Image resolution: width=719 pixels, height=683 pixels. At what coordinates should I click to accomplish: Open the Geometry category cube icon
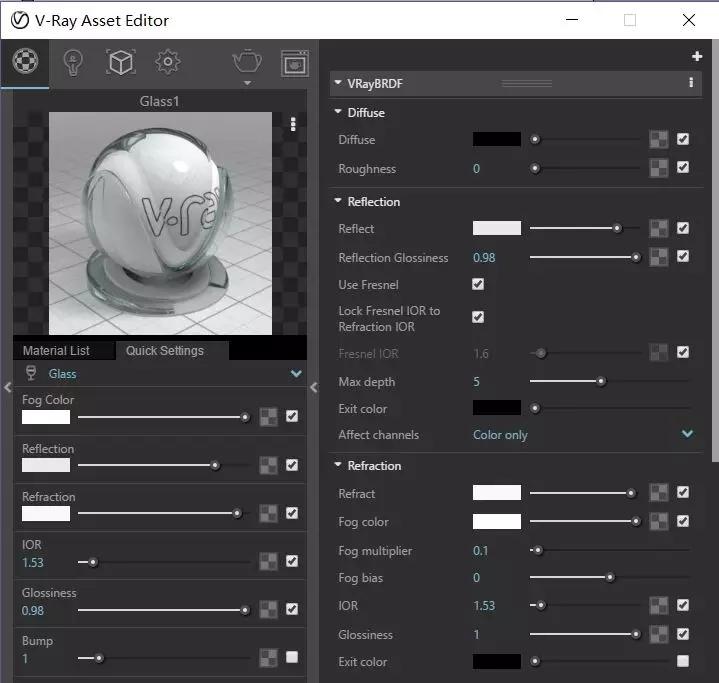point(121,62)
